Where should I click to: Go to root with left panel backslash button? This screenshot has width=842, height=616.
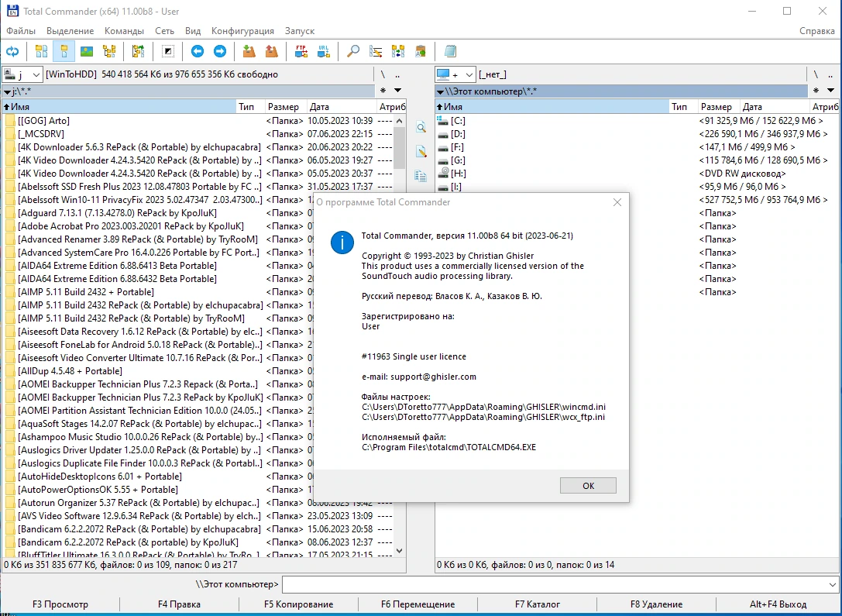(x=383, y=74)
